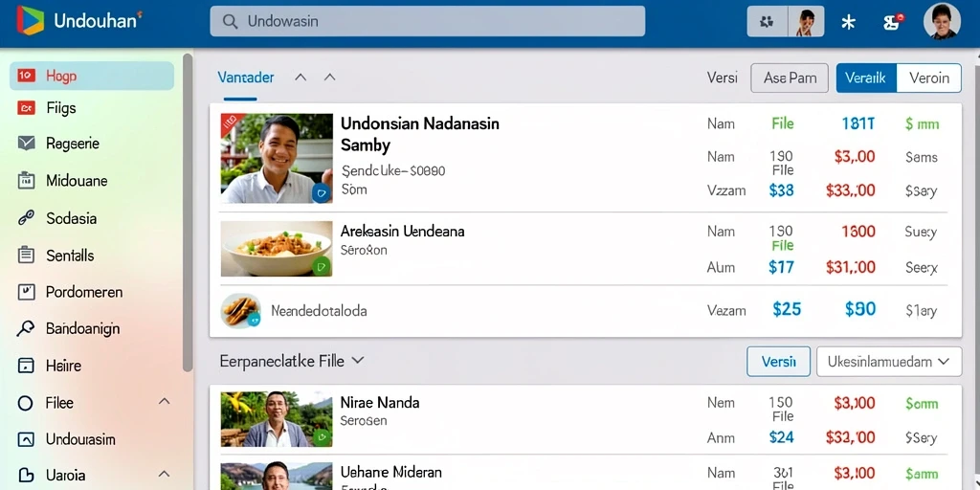This screenshot has width=980, height=490.
Task: Click the Regserie envelope icon
Action: coord(26,144)
